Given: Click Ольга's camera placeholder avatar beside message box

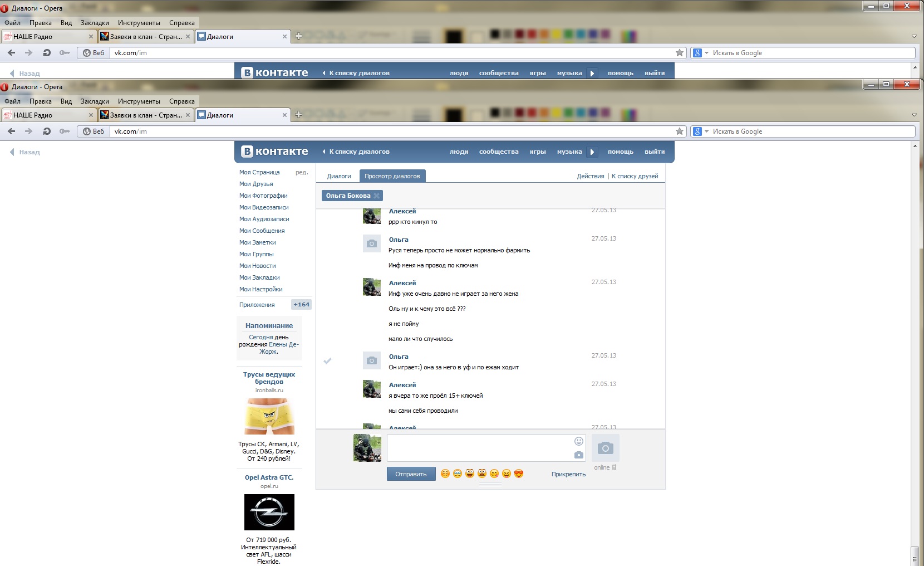Looking at the screenshot, I should pos(606,448).
